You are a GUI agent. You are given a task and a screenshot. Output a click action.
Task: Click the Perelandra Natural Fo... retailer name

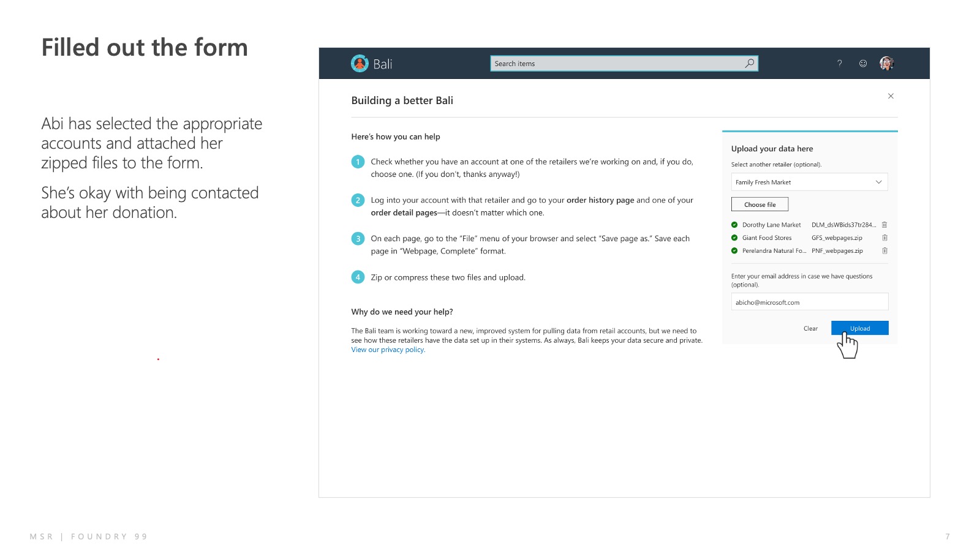click(x=774, y=250)
